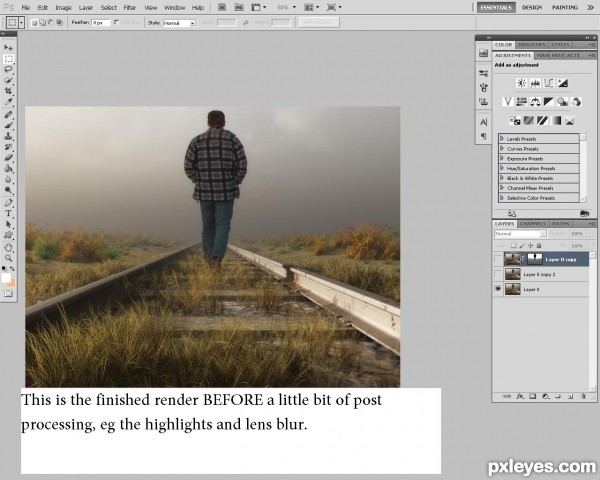Switch to the Painting workspace

[564, 7]
